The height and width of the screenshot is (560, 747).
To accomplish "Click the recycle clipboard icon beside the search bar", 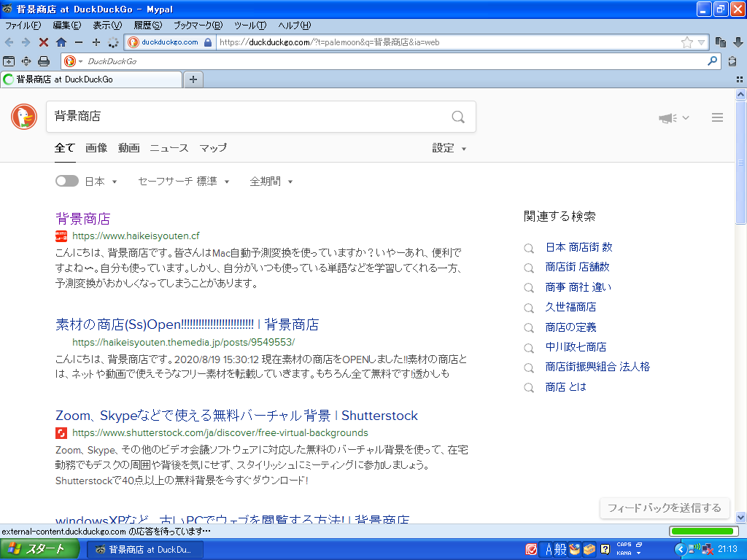I will pyautogui.click(x=732, y=61).
